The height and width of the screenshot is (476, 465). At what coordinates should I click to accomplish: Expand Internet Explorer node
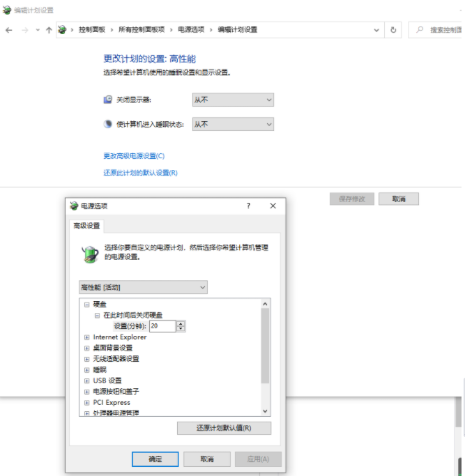[87, 337]
